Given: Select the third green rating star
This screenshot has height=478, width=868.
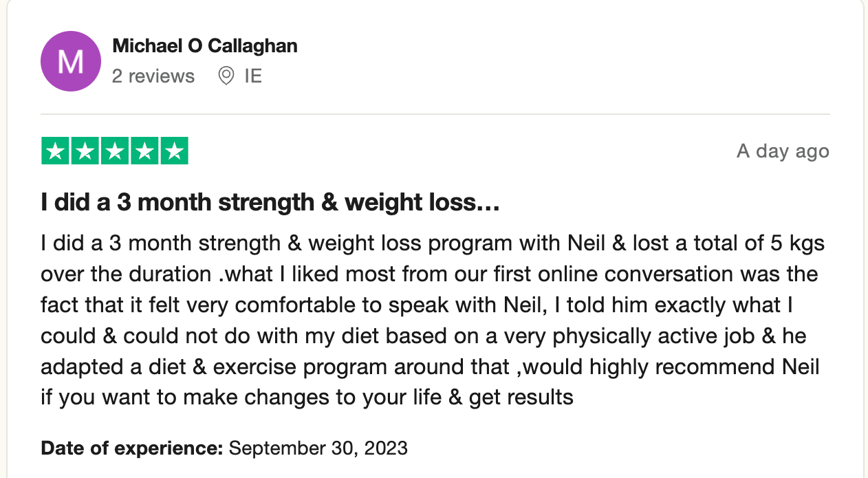Looking at the screenshot, I should point(115,151).
